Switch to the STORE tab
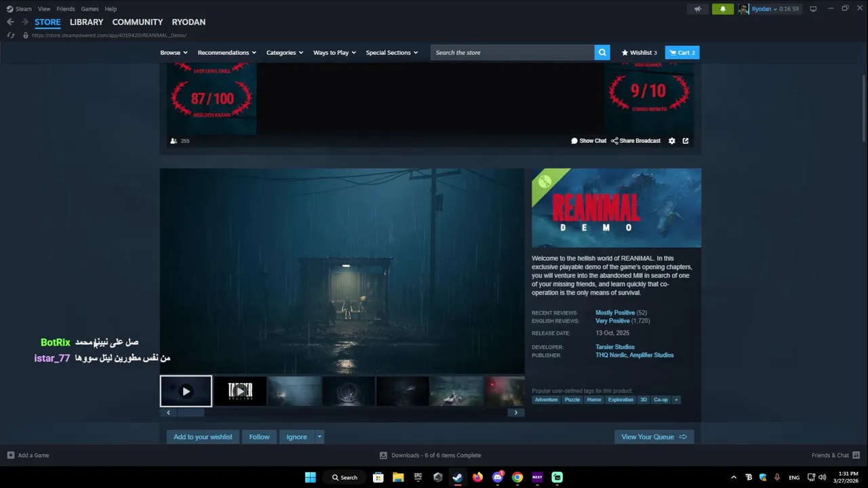Image resolution: width=868 pixels, height=488 pixels. pos(47,22)
